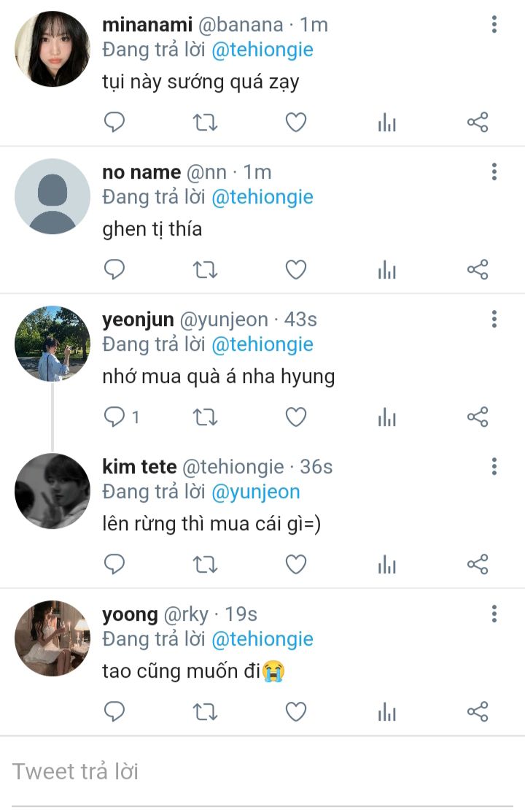525x812 pixels.
Task: Open more options menu for minanami's tweet
Action: coord(494,24)
